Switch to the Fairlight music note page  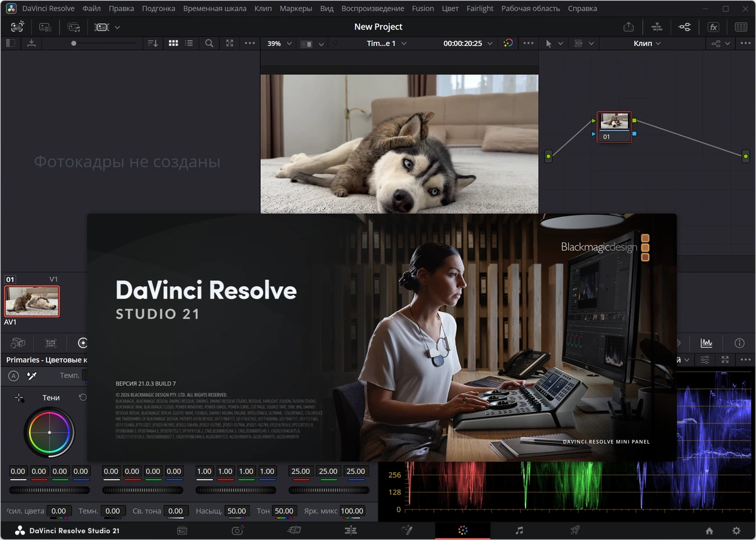(x=519, y=531)
